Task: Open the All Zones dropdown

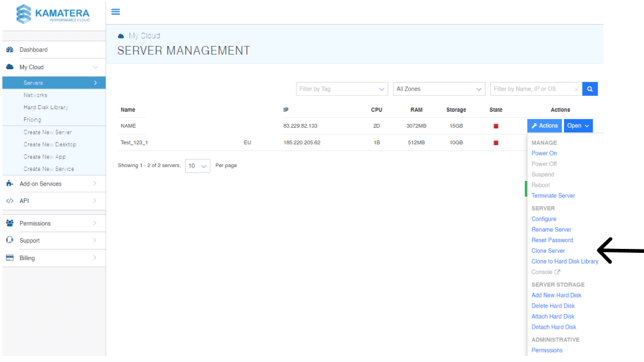Action: pos(439,89)
